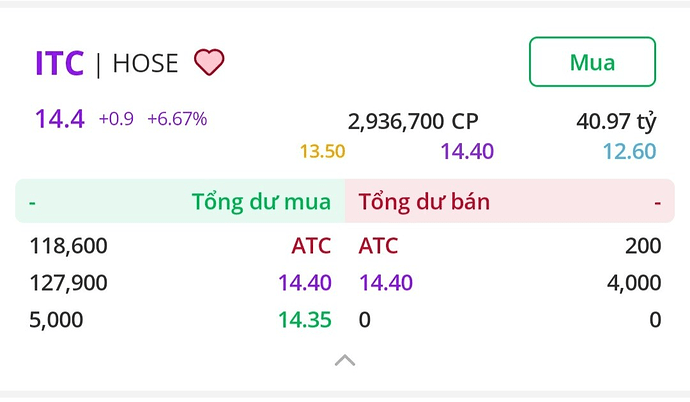
Task: Tap the ceiling price 14.40 in the header
Action: [467, 152]
